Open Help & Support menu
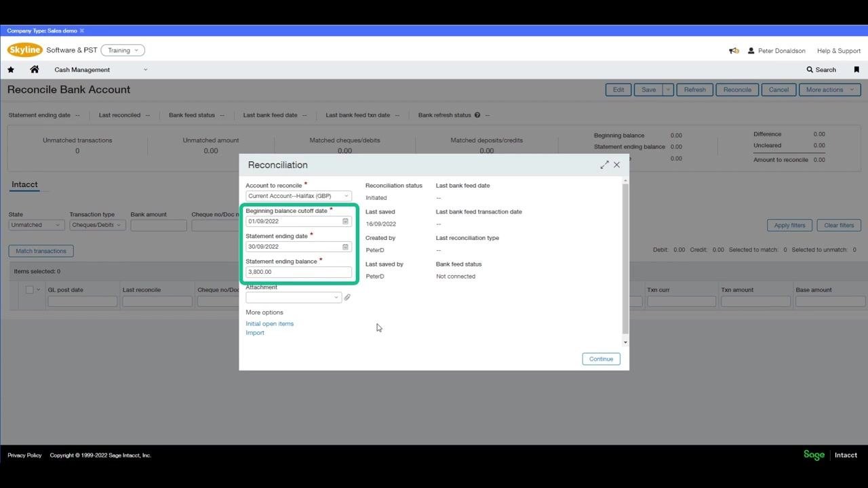Image resolution: width=868 pixels, height=488 pixels. pyautogui.click(x=839, y=51)
